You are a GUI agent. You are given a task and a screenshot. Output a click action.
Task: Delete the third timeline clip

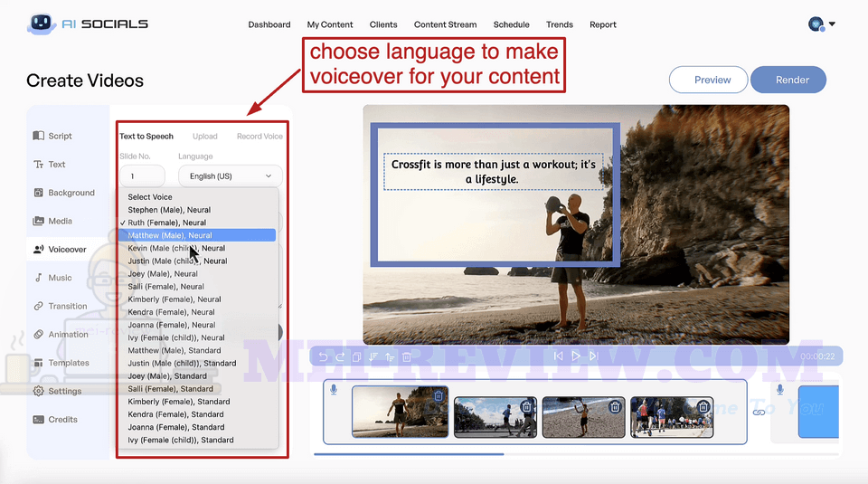click(615, 407)
